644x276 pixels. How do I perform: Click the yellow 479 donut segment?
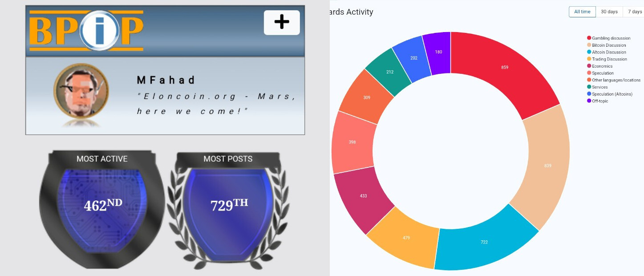pyautogui.click(x=406, y=238)
